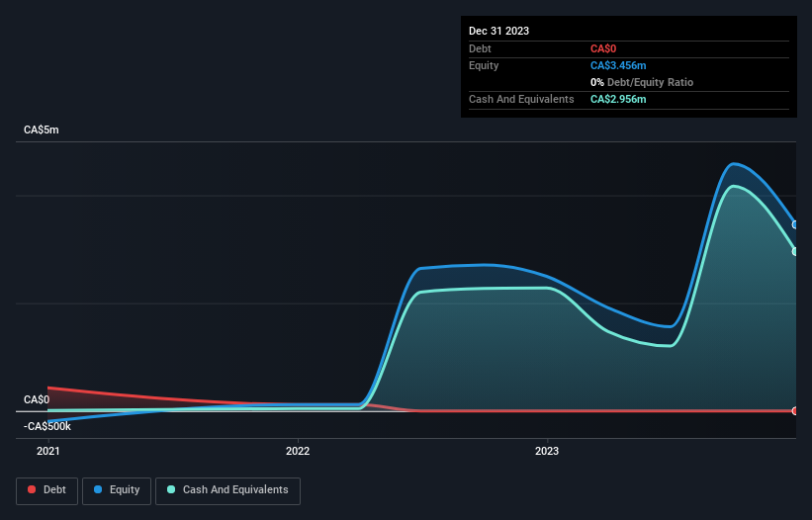The image size is (812, 520).
Task: Click the -CA$500k y-axis label
Action: coord(47,426)
